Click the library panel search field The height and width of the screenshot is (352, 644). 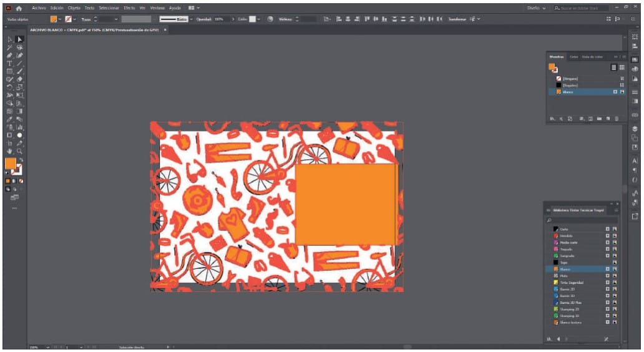(583, 220)
